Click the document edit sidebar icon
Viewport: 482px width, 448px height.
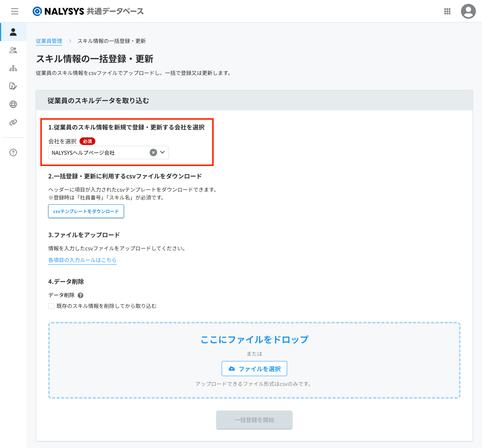point(13,86)
